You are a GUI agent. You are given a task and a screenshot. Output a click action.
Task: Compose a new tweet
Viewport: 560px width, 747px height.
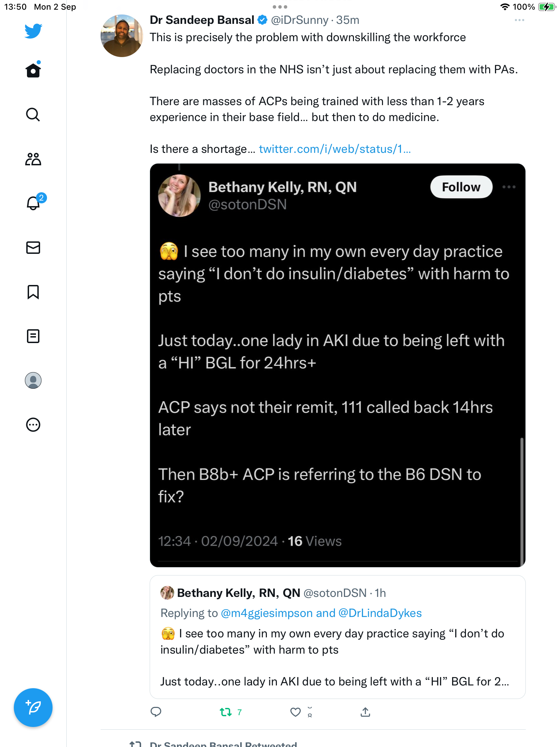pyautogui.click(x=33, y=708)
